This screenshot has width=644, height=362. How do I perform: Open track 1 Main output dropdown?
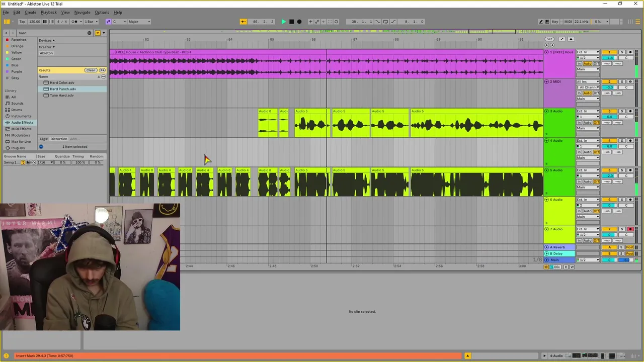[x=588, y=69]
